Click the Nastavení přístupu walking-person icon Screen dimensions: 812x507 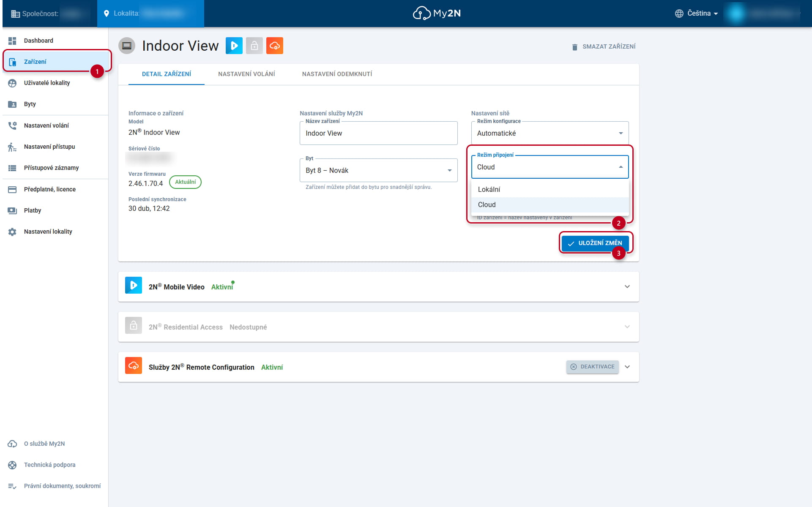[x=12, y=147]
